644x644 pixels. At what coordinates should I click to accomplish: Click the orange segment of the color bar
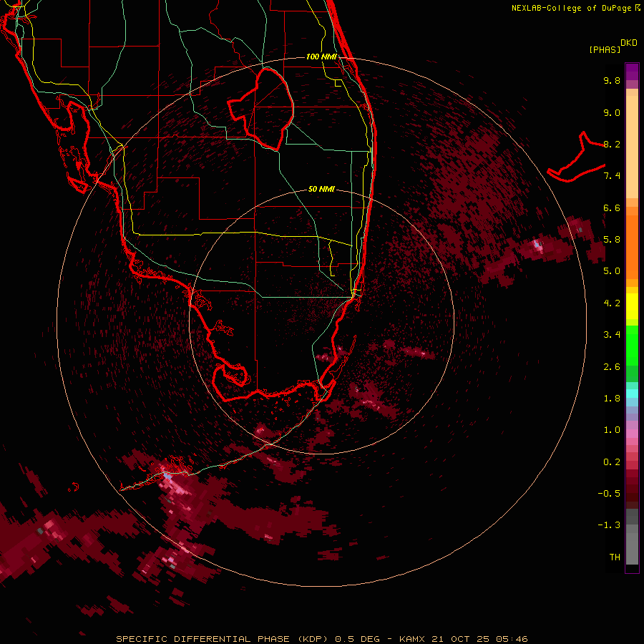click(632, 246)
